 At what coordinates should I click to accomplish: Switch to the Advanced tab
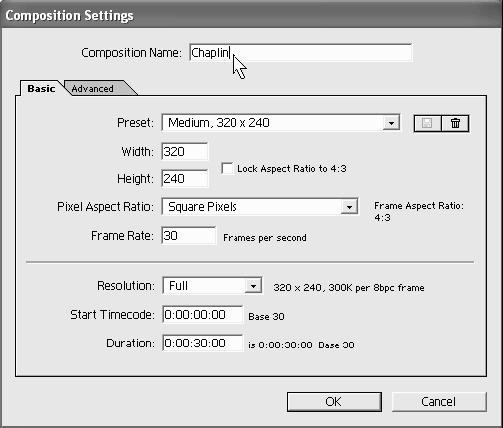tap(93, 89)
